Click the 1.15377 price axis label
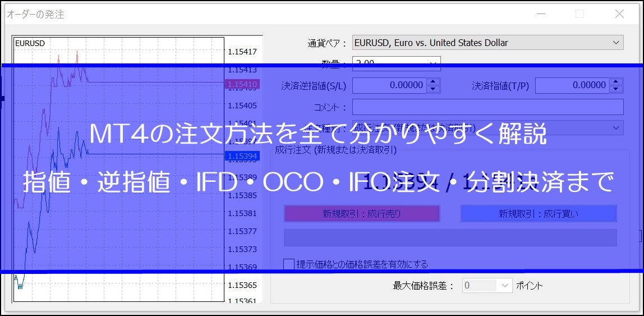The height and width of the screenshot is (316, 644). pos(242,231)
